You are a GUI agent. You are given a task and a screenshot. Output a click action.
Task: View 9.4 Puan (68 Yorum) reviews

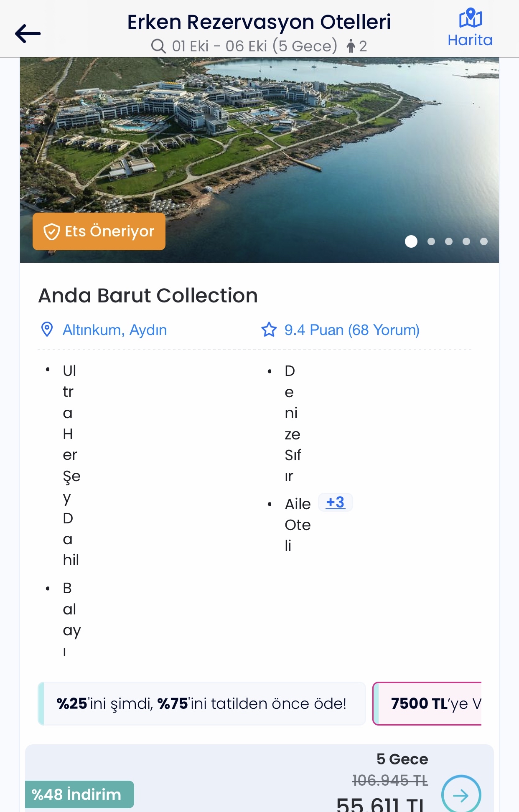point(352,330)
